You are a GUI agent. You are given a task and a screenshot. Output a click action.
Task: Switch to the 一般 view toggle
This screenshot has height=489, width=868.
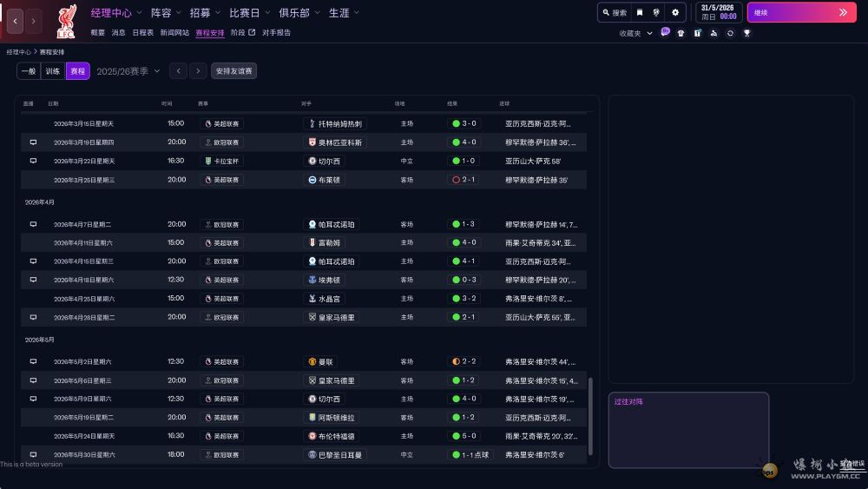[28, 71]
